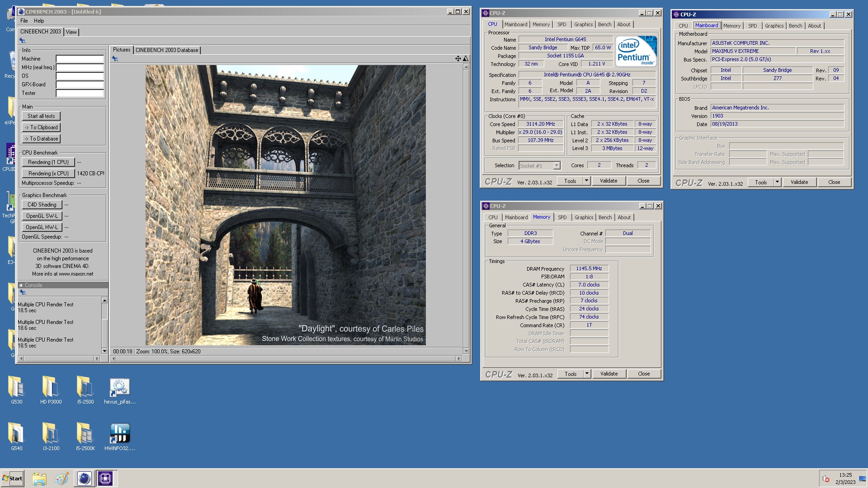
Task: Open the i5-2500 desktop folder
Action: (85, 389)
